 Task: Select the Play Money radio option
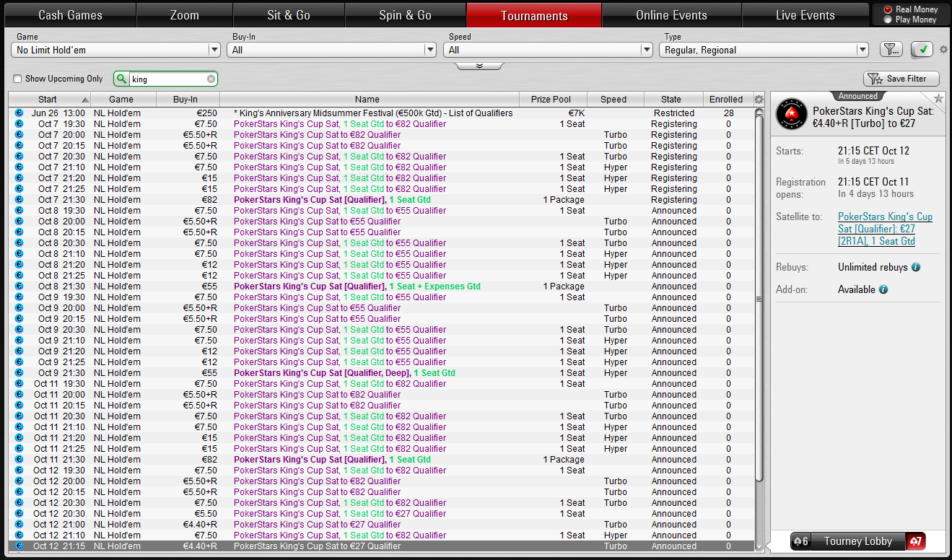pos(888,19)
